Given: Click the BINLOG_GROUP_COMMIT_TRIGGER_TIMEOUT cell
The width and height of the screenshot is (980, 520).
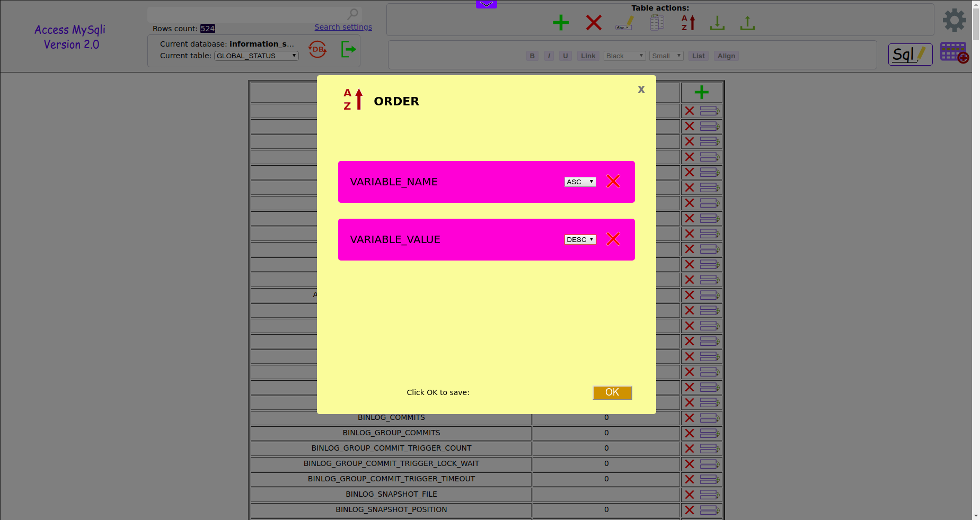Looking at the screenshot, I should pyautogui.click(x=391, y=479).
